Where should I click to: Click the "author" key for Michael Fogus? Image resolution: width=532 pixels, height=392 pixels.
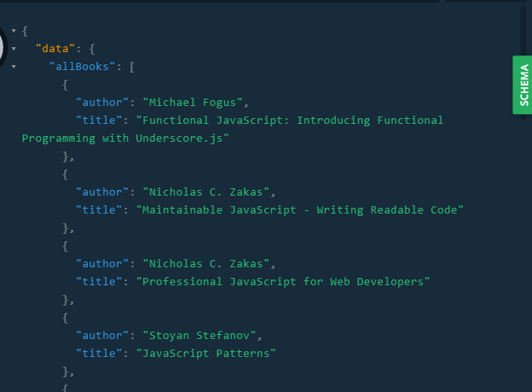(x=103, y=103)
